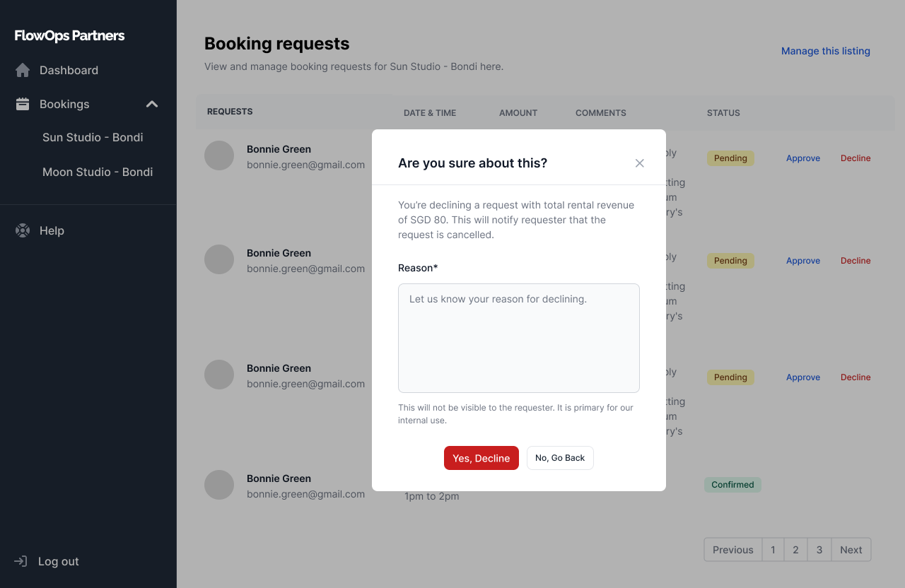Collapse the Bookings submenu chevron
This screenshot has height=588, width=905.
pyautogui.click(x=152, y=104)
